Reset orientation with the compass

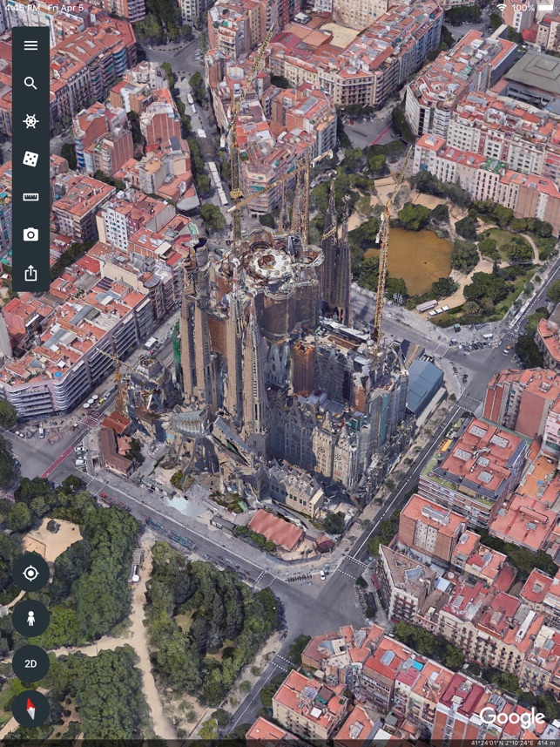coord(30,709)
